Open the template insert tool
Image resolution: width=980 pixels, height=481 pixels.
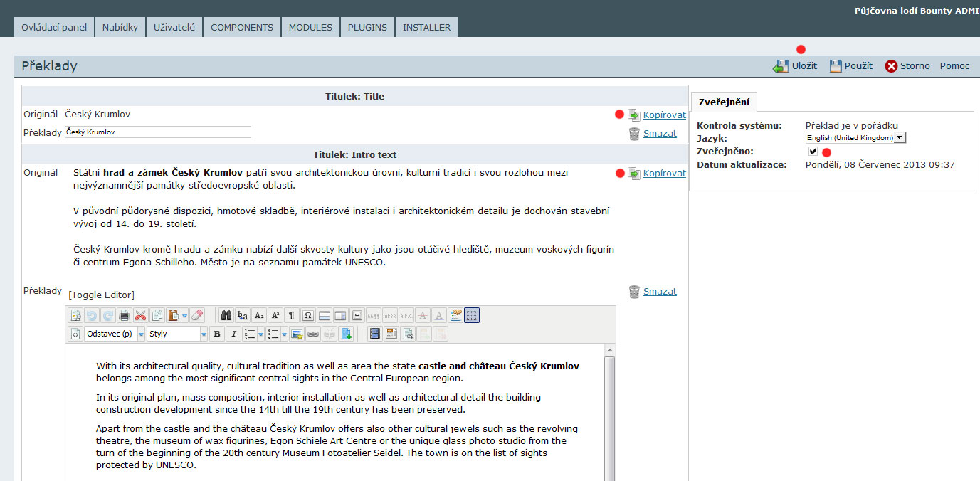(391, 334)
